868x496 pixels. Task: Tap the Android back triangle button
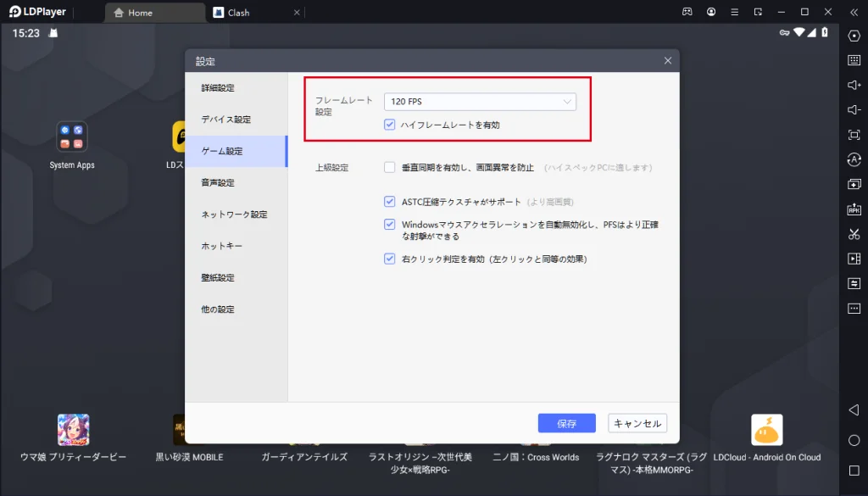point(854,410)
